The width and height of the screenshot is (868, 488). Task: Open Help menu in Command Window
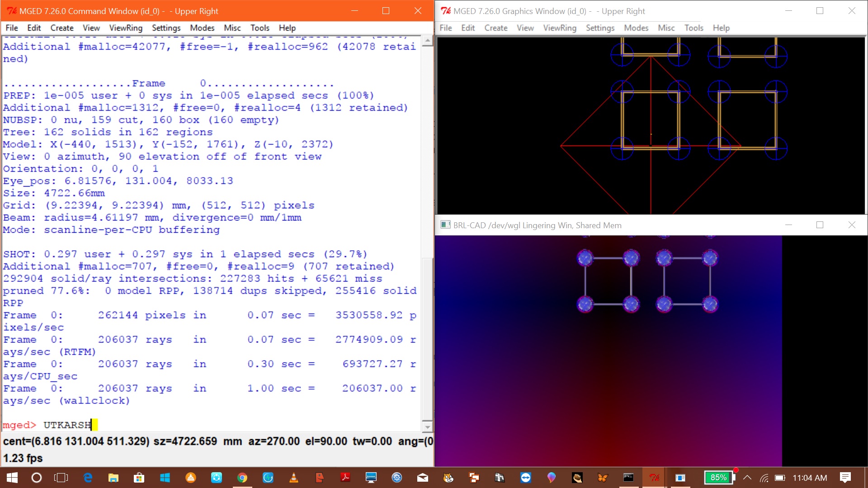coord(287,28)
